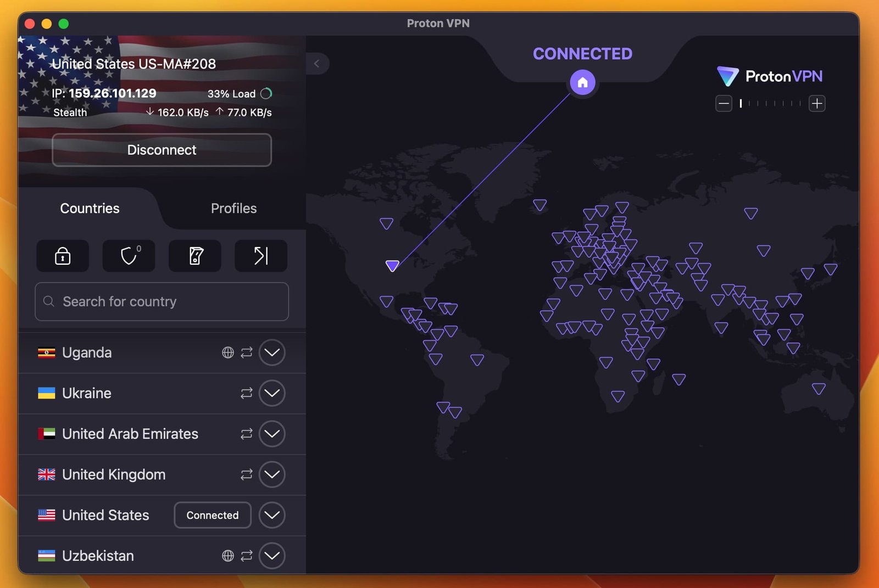
Task: Enable Secure Core with the padlock icon
Action: click(62, 256)
